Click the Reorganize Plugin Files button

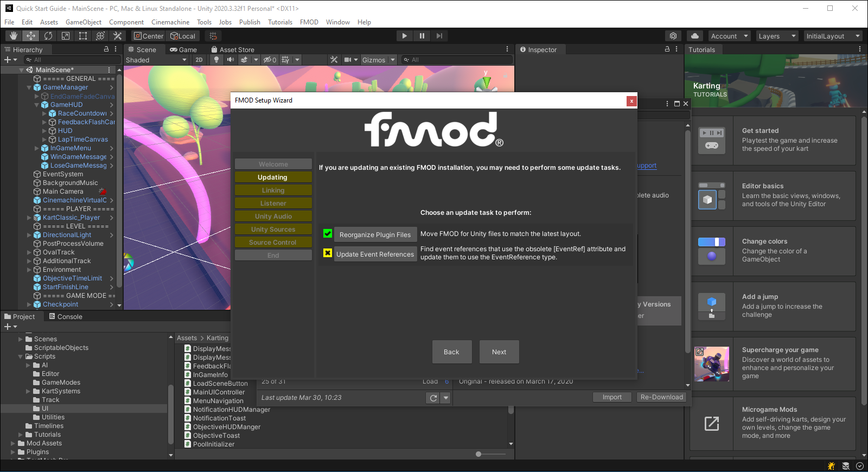click(375, 235)
